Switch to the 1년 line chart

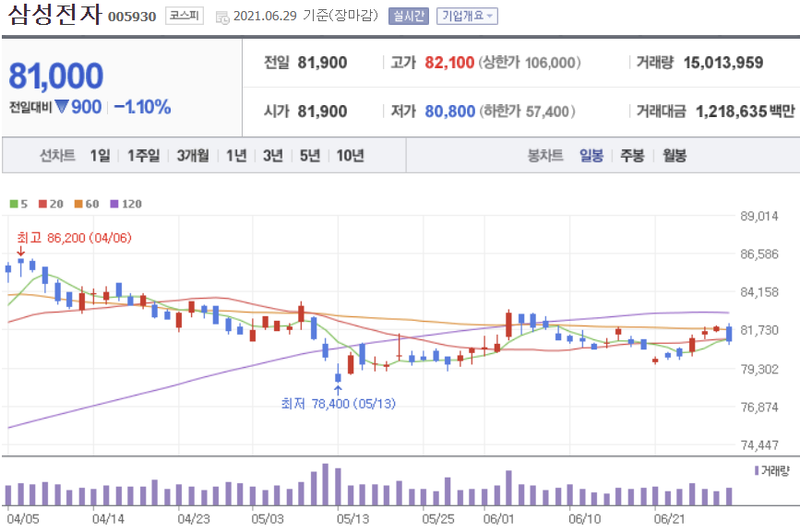point(236,156)
